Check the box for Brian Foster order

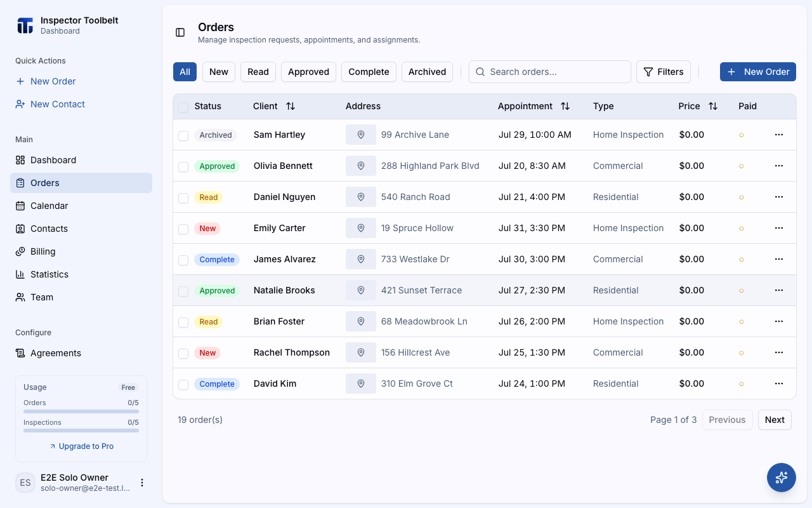183,322
